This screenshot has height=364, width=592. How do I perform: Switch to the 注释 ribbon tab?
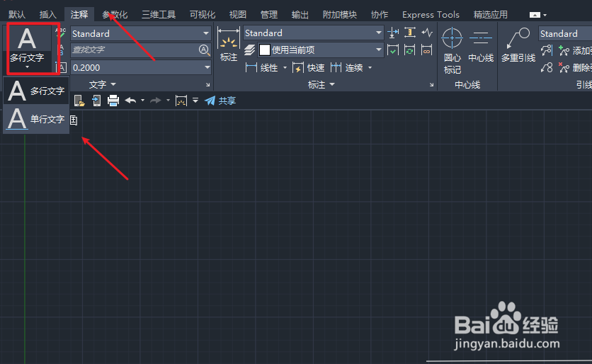point(79,15)
